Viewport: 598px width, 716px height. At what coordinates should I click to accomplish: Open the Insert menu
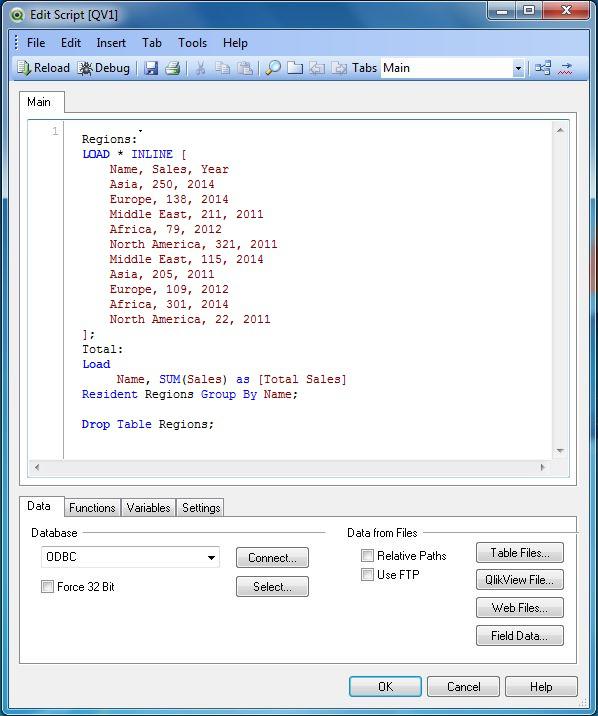pyautogui.click(x=111, y=43)
